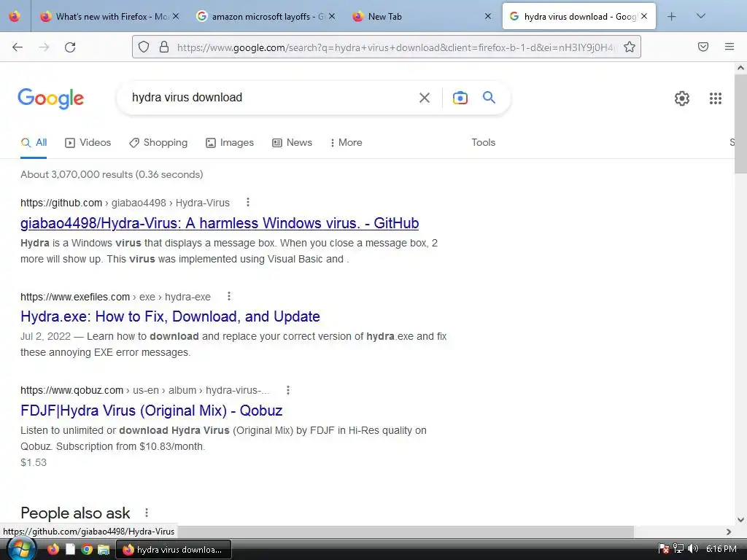Viewport: 747px width, 560px height.
Task: Open the tracking protection shield icon
Action: coord(144,47)
